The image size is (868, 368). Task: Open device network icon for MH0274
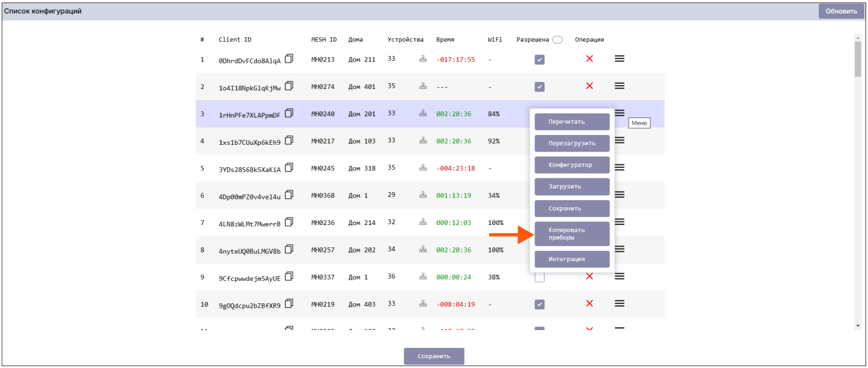(x=423, y=86)
